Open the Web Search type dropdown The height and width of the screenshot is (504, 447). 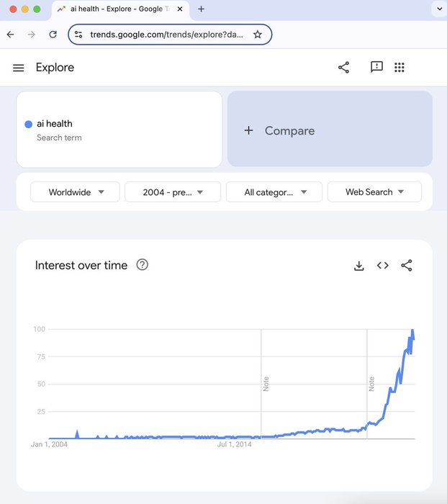(x=374, y=192)
